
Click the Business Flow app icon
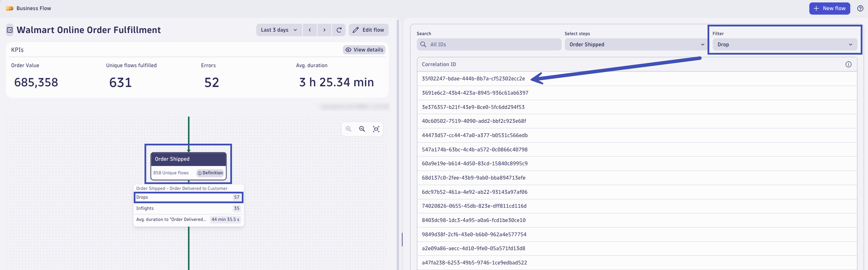coord(10,8)
